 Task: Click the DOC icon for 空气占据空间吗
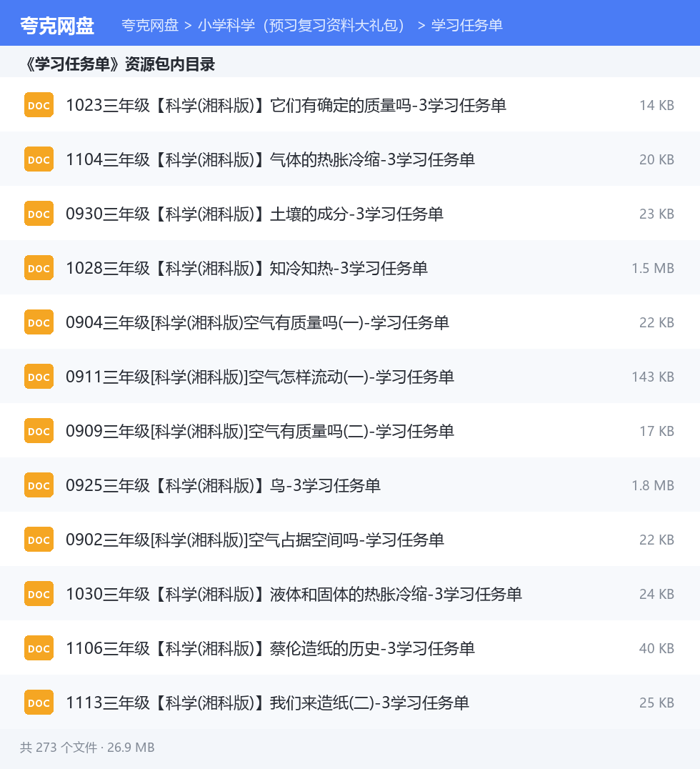pos(39,540)
